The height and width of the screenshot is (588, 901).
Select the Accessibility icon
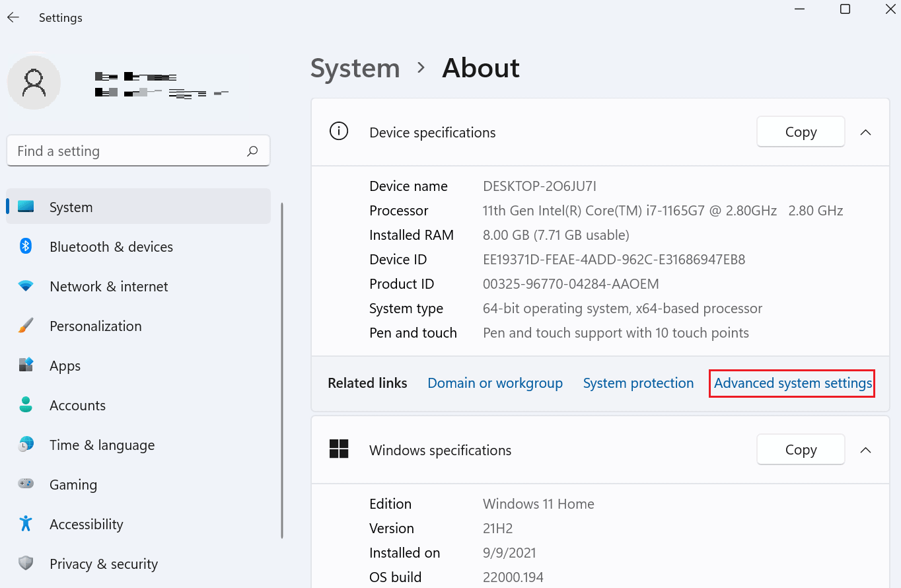click(x=25, y=523)
